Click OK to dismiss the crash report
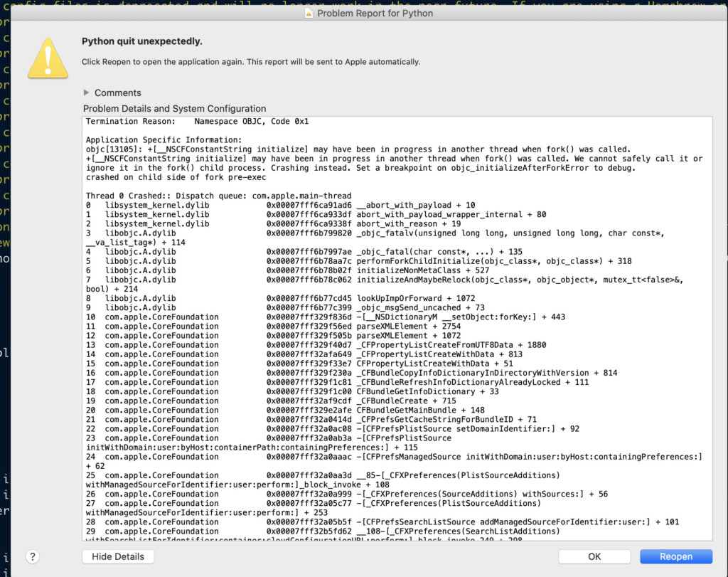 [594, 556]
